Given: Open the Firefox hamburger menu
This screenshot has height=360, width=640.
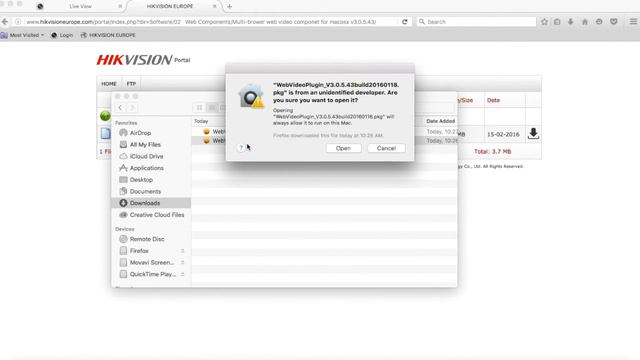Looking at the screenshot, I should (633, 22).
